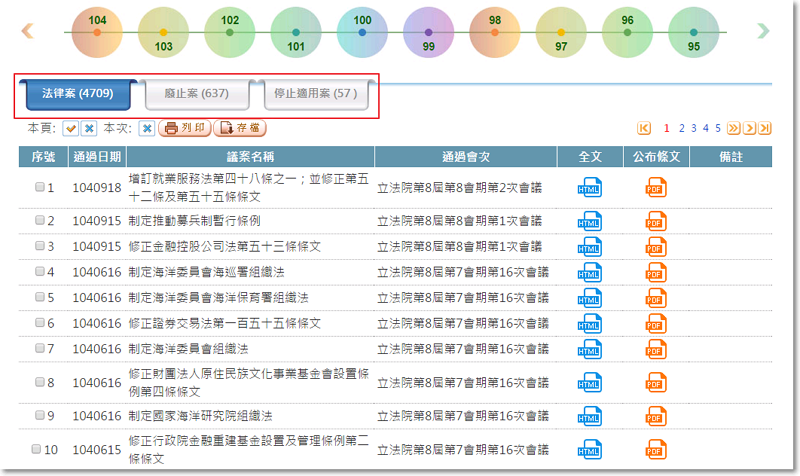
Task: Switch to the 停止適用案 (57) tab
Action: pos(317,94)
